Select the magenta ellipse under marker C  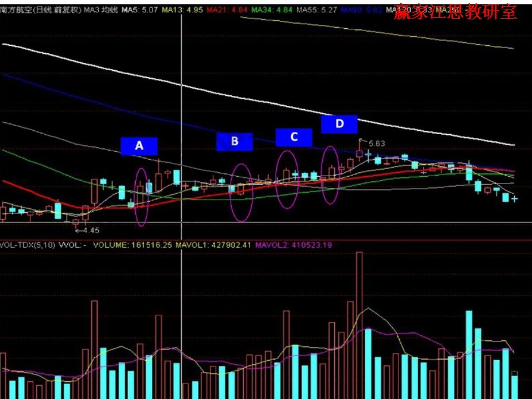tap(287, 180)
